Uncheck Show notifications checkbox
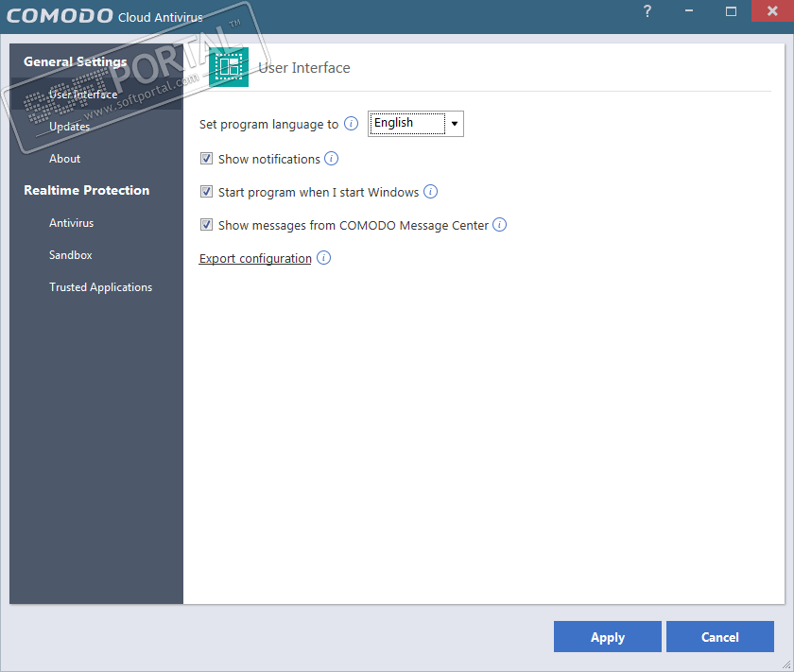The width and height of the screenshot is (794, 672). click(x=206, y=159)
